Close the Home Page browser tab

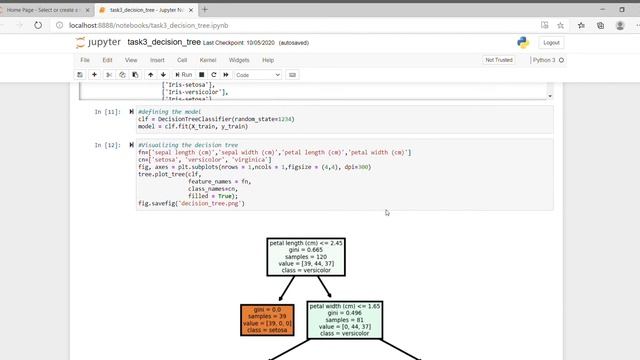pos(87,10)
